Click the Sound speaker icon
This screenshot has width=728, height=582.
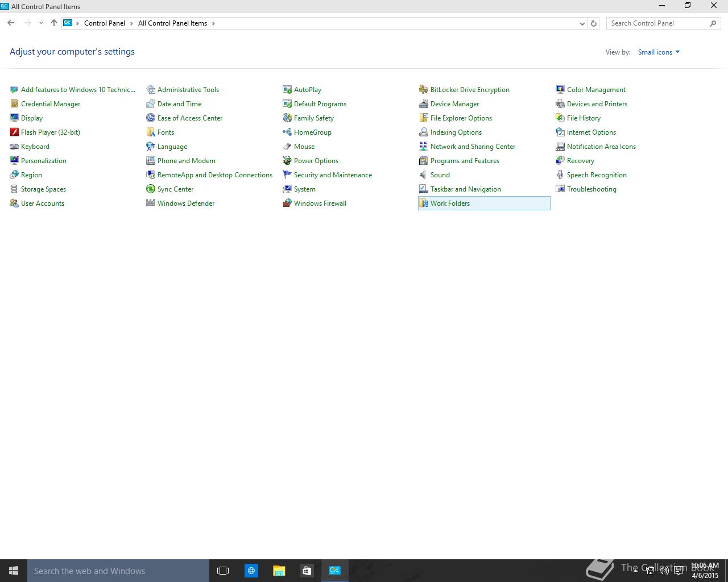(424, 174)
